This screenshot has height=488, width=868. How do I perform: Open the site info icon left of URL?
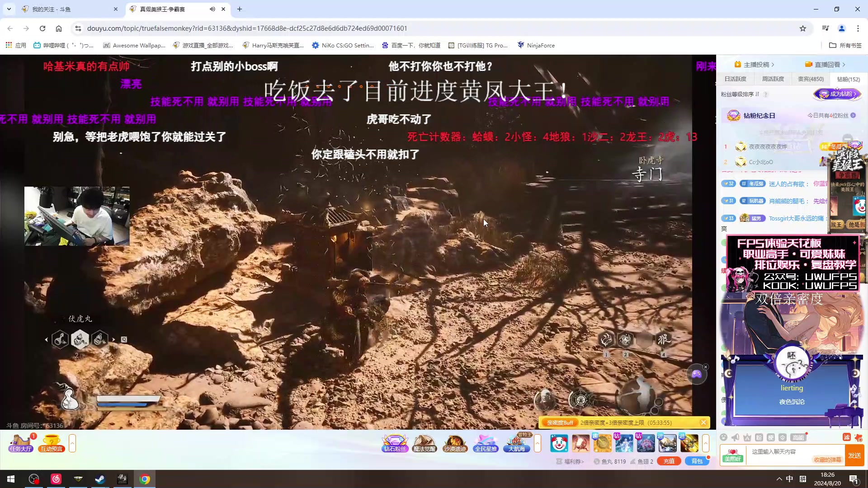click(x=78, y=28)
